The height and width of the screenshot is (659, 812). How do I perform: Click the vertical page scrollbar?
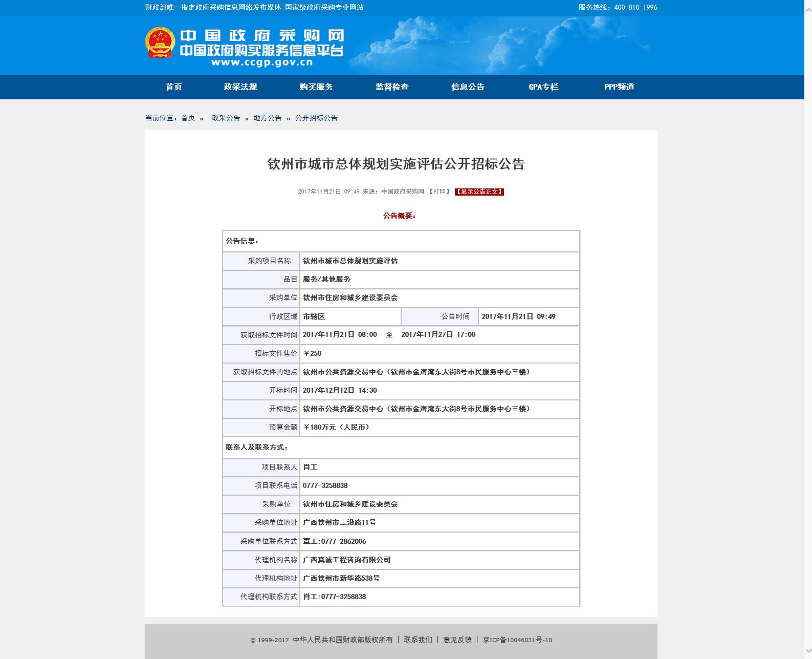[x=808, y=329]
